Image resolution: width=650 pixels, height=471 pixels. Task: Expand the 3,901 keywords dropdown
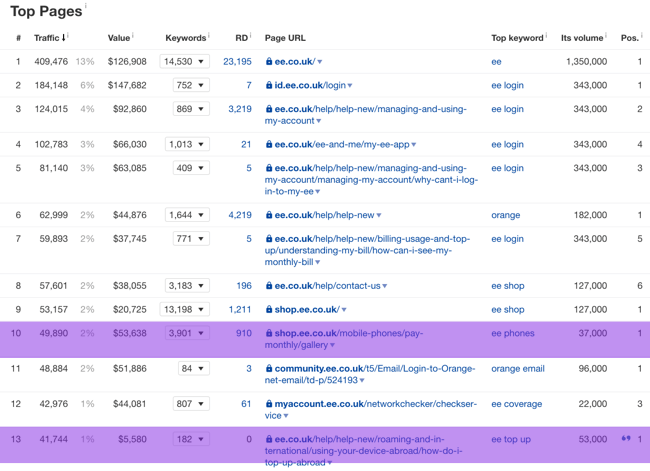pos(186,333)
